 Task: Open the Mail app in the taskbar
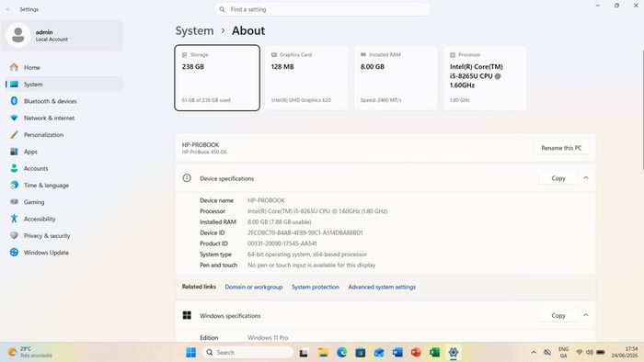click(379, 353)
